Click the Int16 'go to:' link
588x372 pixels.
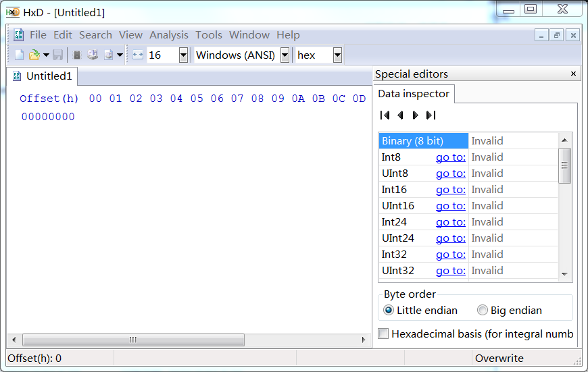[450, 190]
